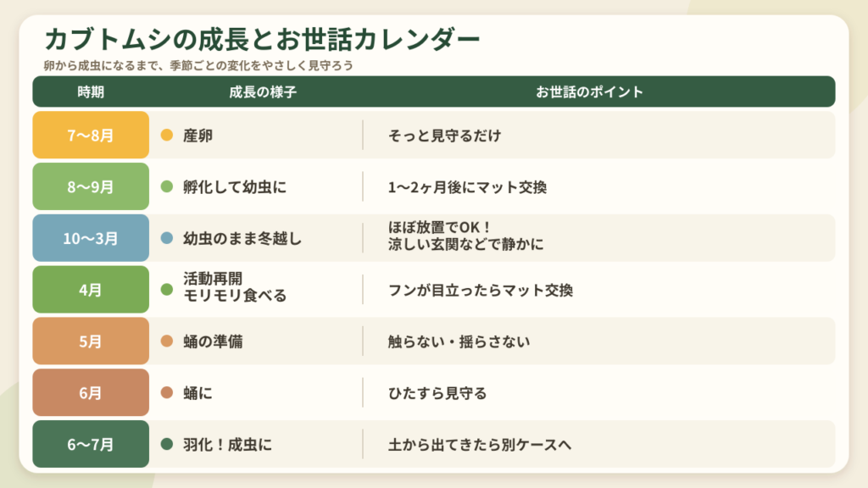Select the orange 5月 period block

coord(91,341)
